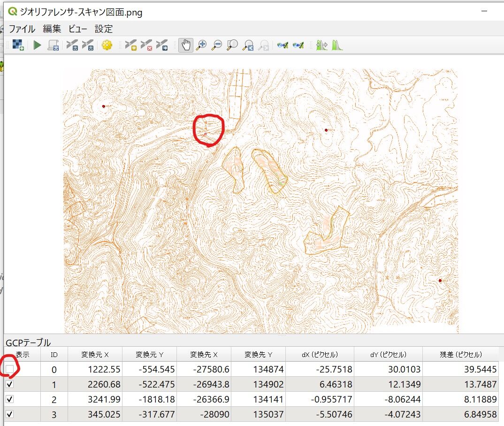Select the cell with value 134902
This screenshot has height=426, width=504.
[x=258, y=384]
